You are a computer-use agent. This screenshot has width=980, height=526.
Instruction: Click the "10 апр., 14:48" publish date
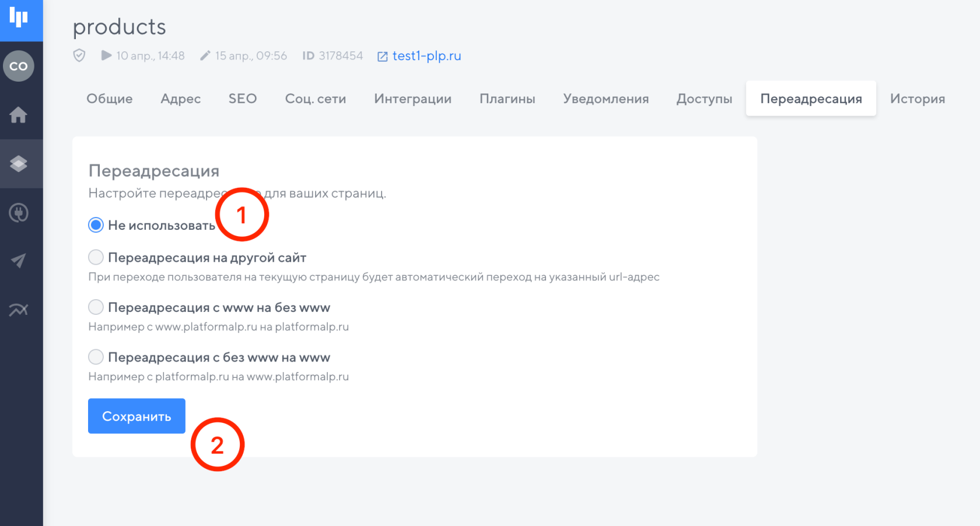pyautogui.click(x=150, y=55)
